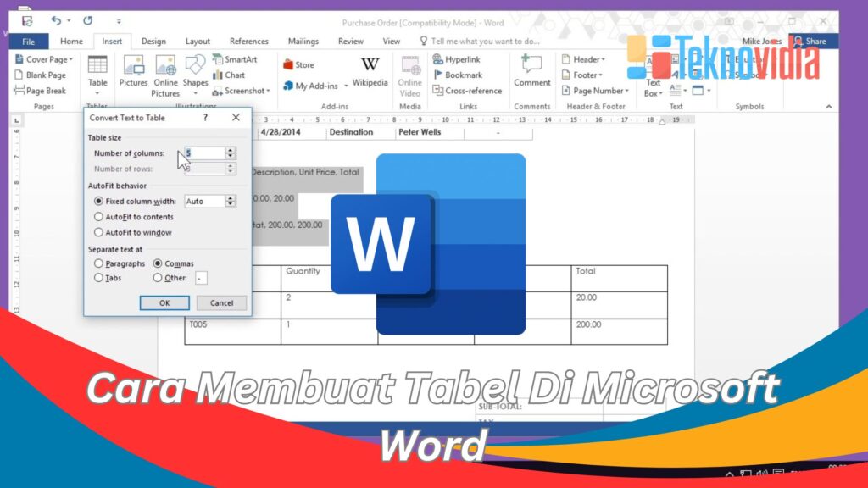Screen dimensions: 868x488
Task: Edit the Other separator character field
Action: [200, 278]
